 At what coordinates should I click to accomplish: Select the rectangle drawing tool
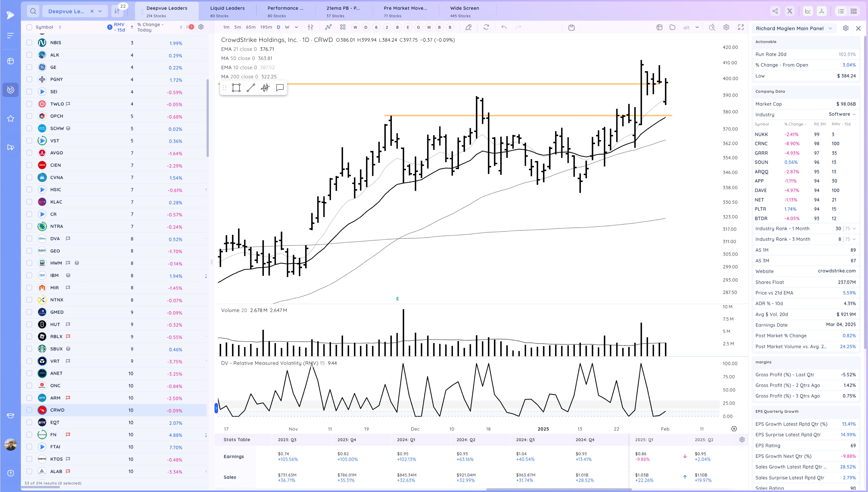(x=236, y=88)
